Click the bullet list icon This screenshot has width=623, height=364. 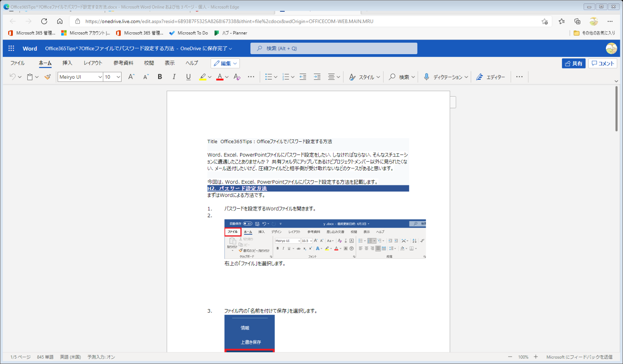[x=268, y=77]
